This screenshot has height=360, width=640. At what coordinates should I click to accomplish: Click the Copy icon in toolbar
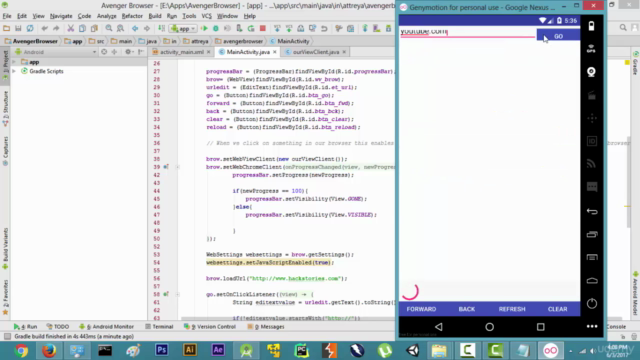(82, 28)
